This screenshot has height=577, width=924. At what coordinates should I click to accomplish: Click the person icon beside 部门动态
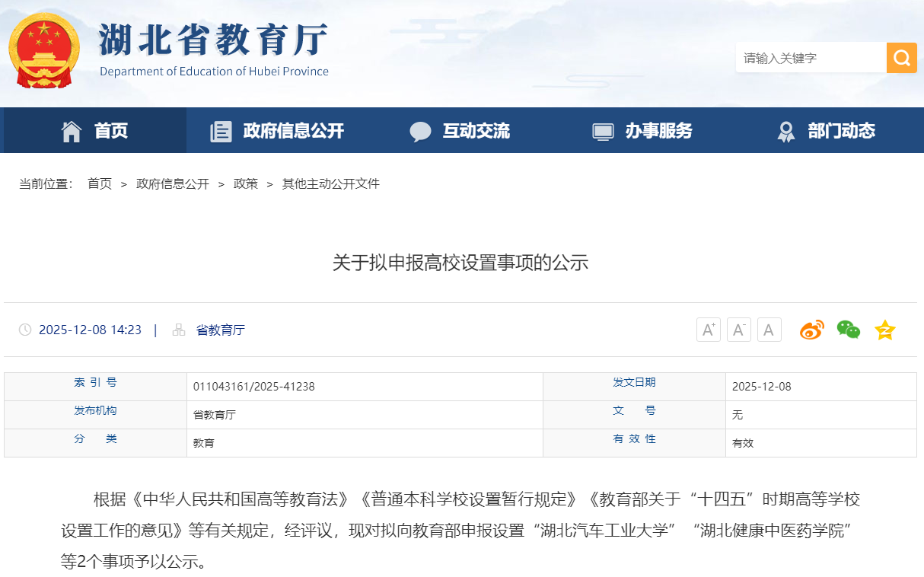click(x=785, y=130)
